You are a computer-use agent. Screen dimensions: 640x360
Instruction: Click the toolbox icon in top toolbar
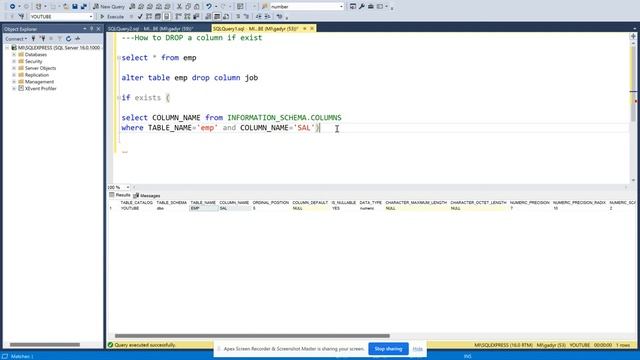[371, 7]
